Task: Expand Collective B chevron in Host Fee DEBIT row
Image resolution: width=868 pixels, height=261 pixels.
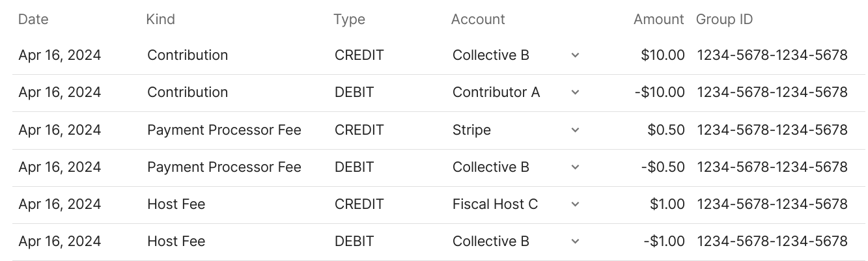Action: pyautogui.click(x=575, y=241)
